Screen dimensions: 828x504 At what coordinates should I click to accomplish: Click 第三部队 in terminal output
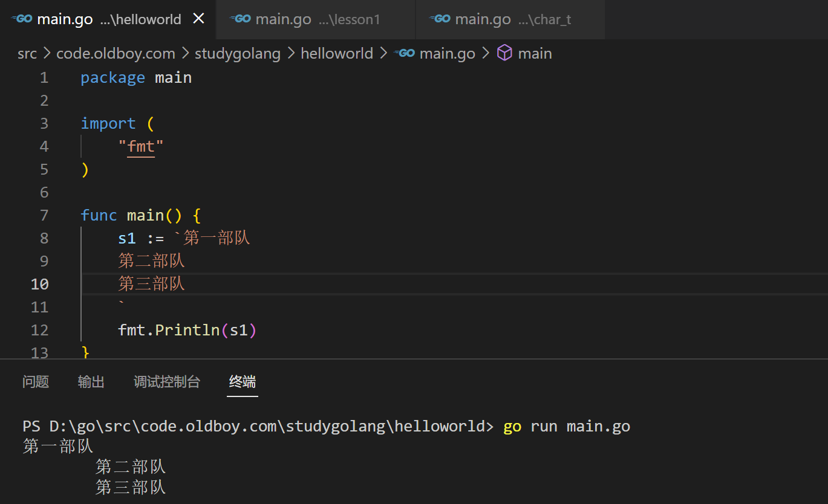[x=131, y=488]
